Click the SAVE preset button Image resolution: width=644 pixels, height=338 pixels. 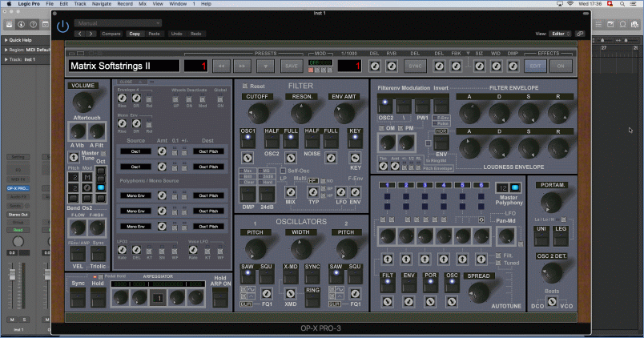pyautogui.click(x=292, y=66)
